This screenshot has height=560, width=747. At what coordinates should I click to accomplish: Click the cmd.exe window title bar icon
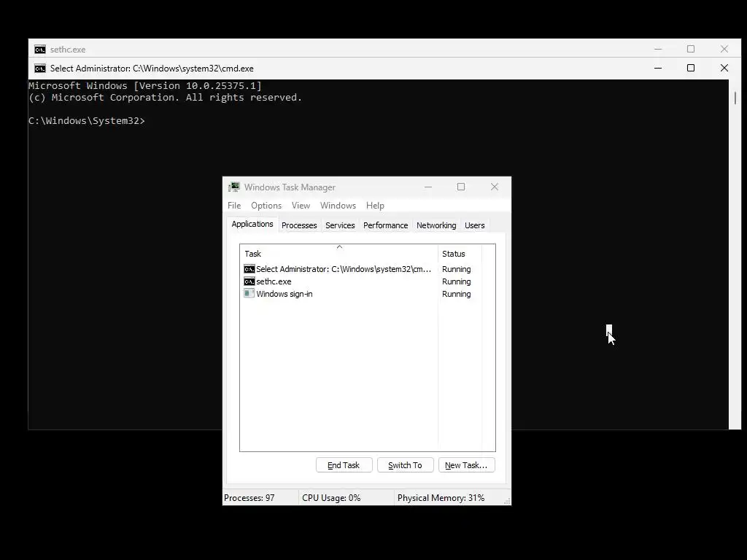click(x=40, y=69)
